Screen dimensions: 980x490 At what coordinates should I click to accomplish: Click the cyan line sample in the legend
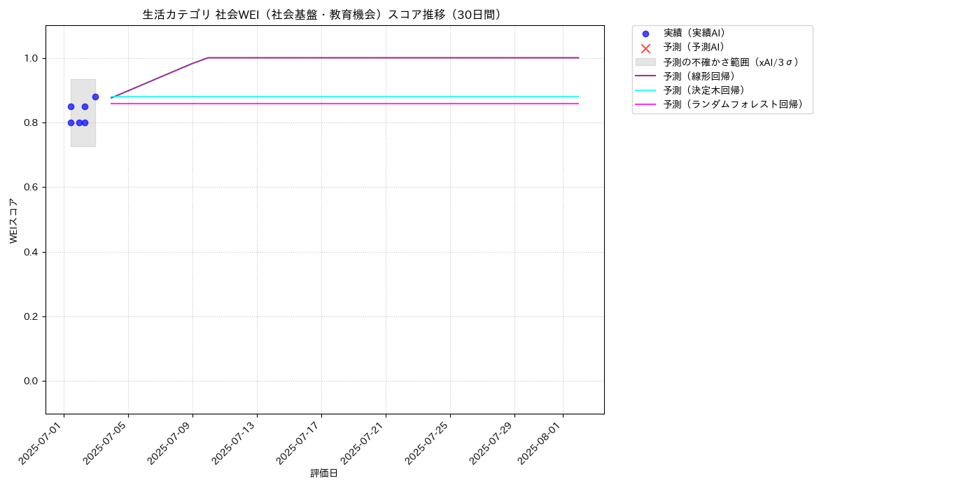tap(645, 91)
